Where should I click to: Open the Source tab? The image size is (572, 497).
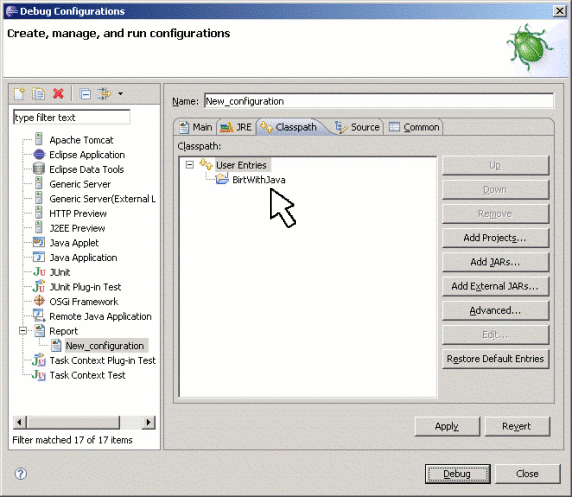coord(358,127)
